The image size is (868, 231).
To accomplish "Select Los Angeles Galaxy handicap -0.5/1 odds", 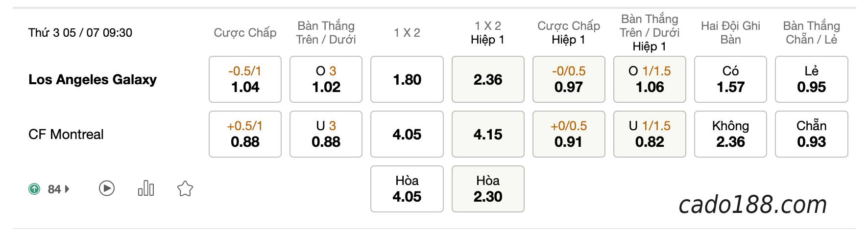I will click(x=245, y=79).
